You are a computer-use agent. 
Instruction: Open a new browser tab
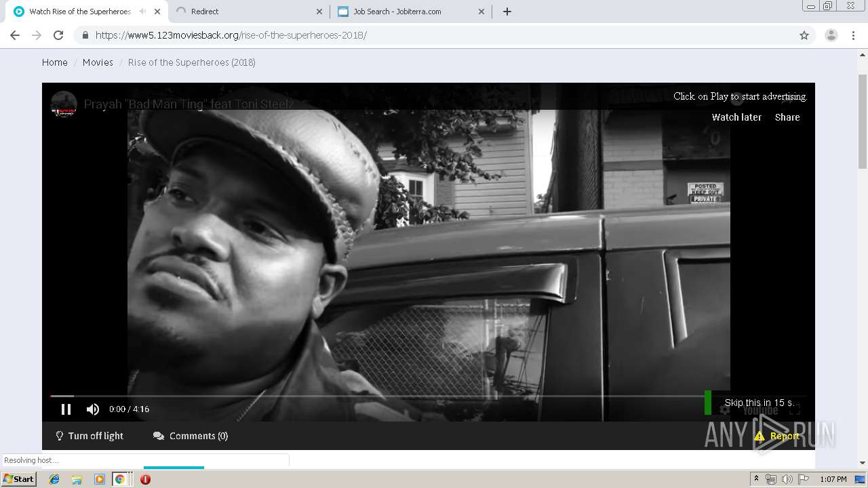pyautogui.click(x=507, y=12)
